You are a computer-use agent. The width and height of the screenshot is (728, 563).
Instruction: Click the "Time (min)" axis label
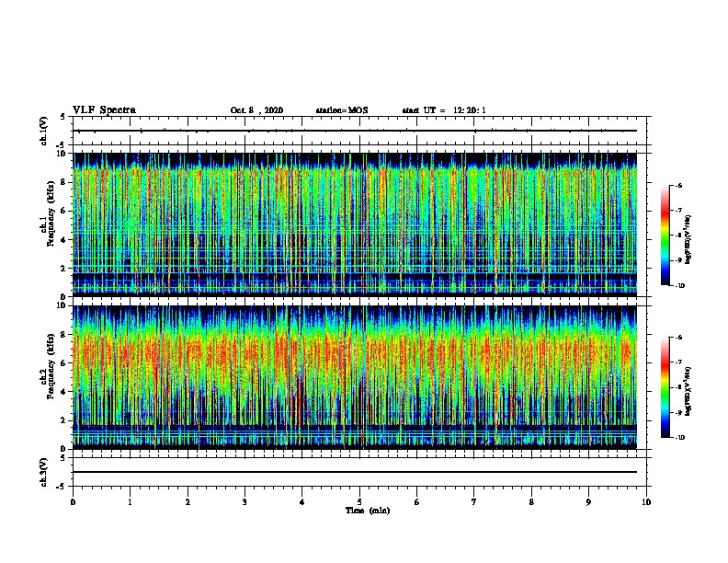(x=368, y=511)
